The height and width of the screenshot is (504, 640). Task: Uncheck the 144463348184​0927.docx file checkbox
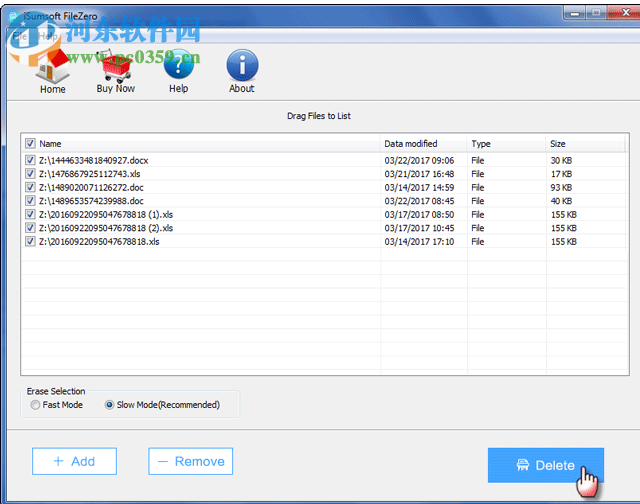[30, 160]
